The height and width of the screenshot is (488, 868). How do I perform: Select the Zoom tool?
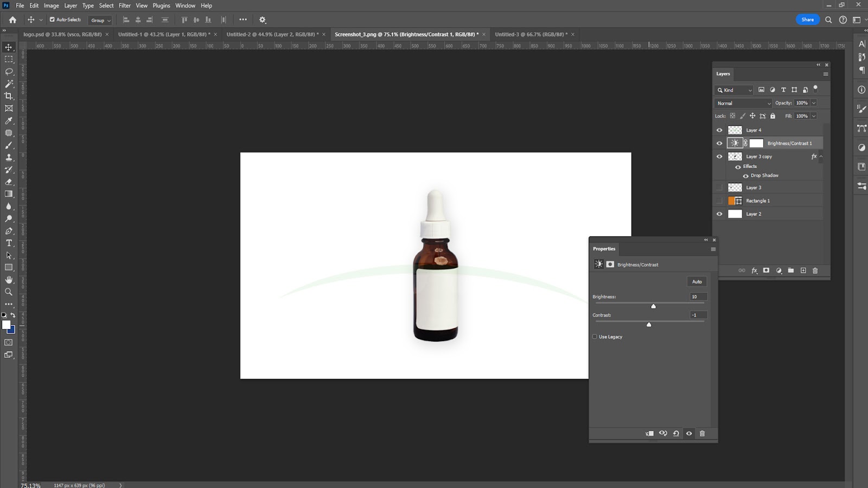click(9, 292)
